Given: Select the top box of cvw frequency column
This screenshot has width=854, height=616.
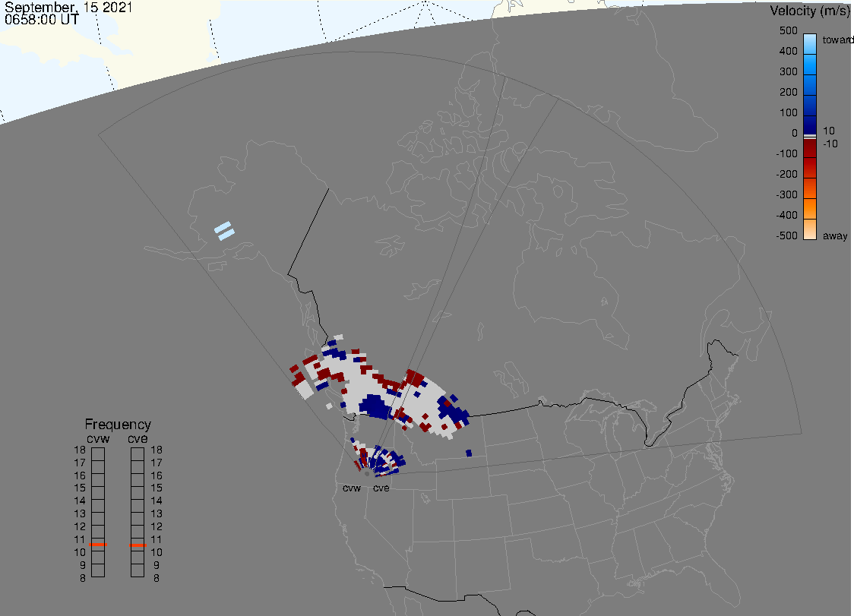Looking at the screenshot, I should [98, 453].
